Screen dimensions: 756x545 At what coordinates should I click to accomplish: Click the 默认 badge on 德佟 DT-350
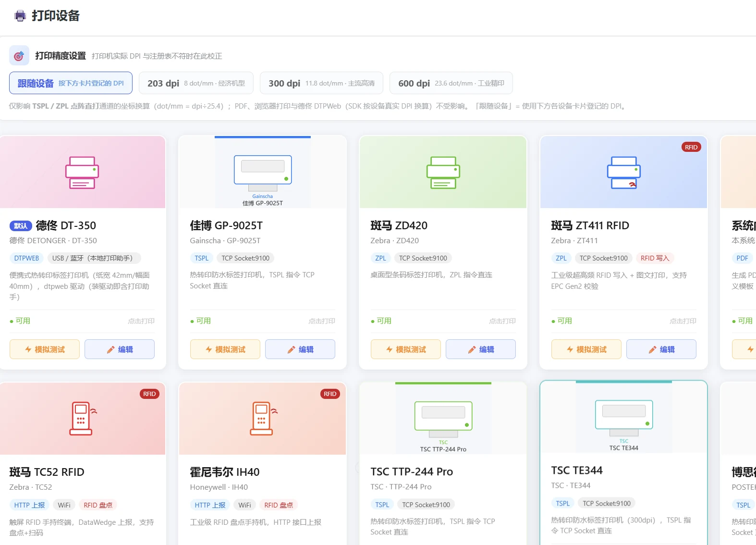pyautogui.click(x=21, y=226)
